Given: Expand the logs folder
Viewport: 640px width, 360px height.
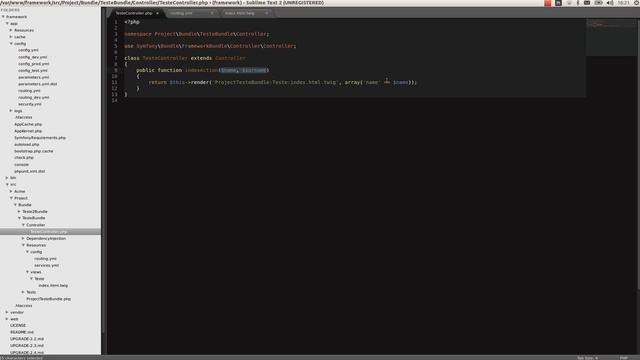Looking at the screenshot, I should 11,111.
